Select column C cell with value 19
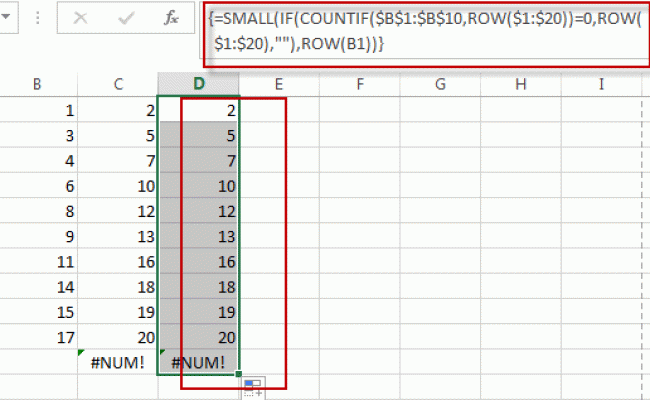The width and height of the screenshot is (650, 400). (x=118, y=312)
